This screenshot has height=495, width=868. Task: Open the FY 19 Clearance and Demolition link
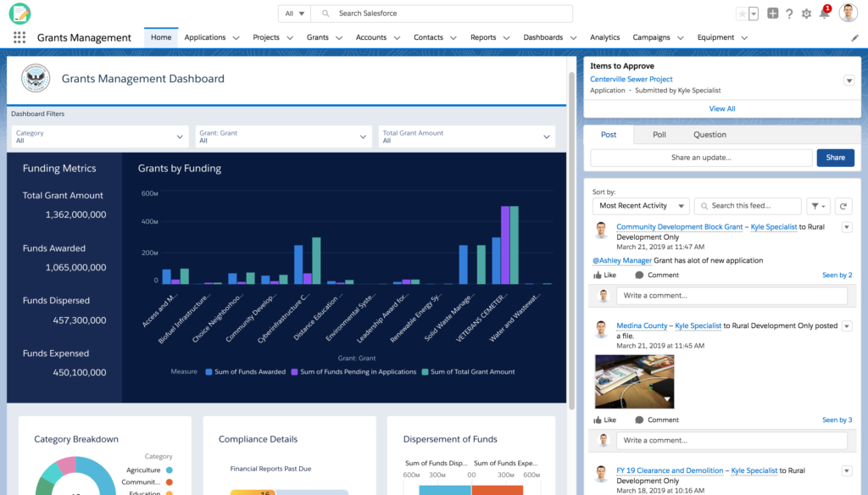pyautogui.click(x=670, y=470)
